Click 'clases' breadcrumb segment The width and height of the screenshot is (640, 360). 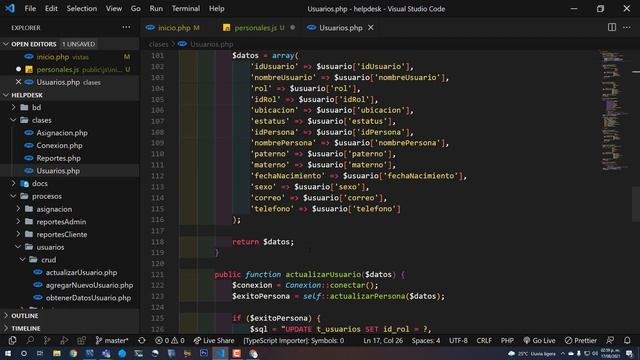click(x=158, y=44)
